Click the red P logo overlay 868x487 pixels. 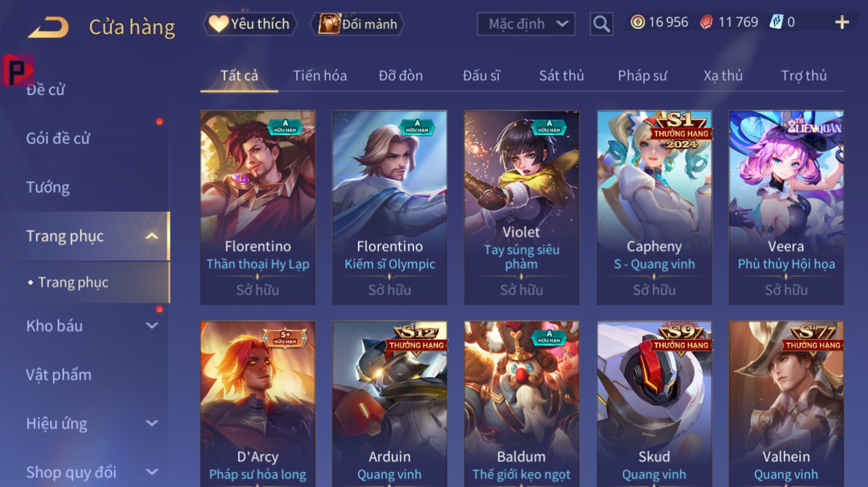coord(18,70)
